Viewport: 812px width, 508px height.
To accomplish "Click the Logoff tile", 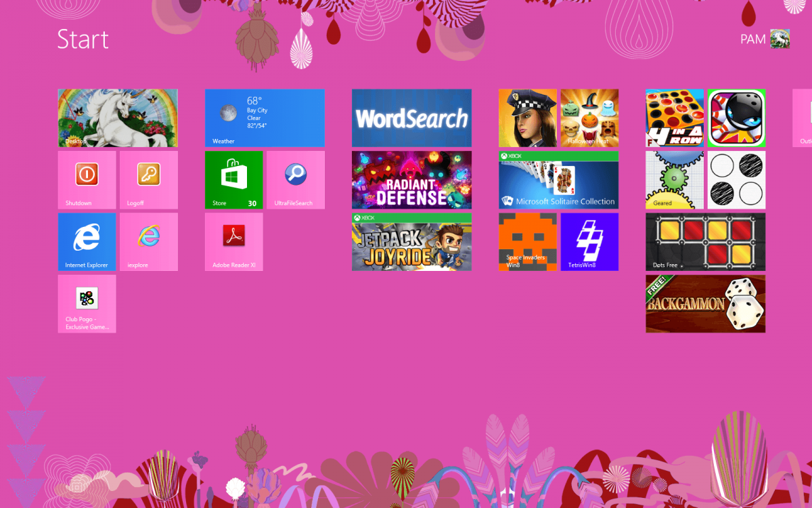I will tap(149, 180).
